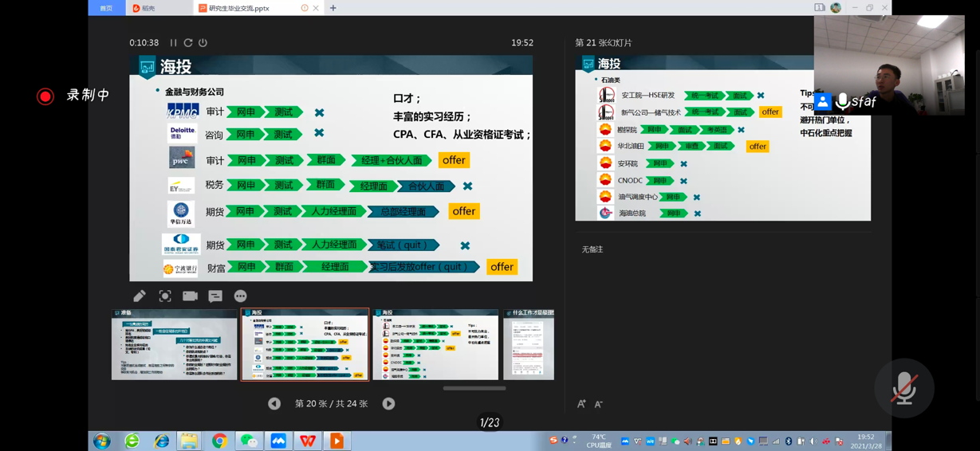Viewport: 980px width, 451px height.
Task: Select the slide 21 thumbnail with oil companies
Action: tap(435, 345)
